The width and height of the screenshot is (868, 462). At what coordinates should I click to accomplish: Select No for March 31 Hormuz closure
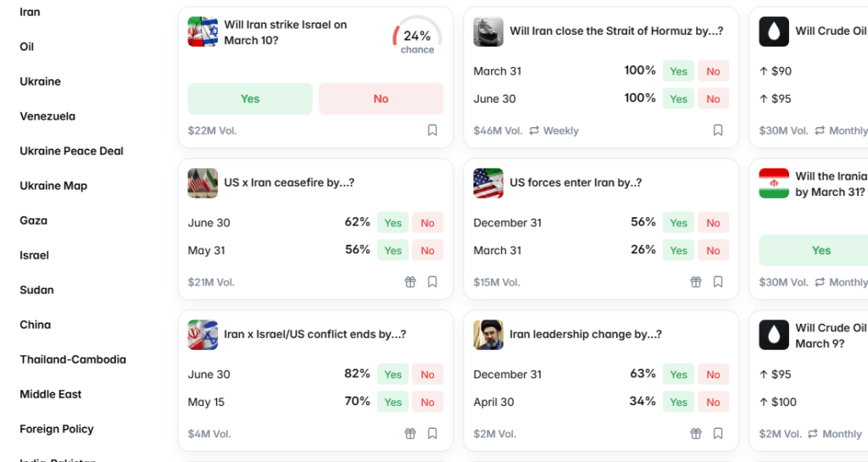tap(713, 71)
